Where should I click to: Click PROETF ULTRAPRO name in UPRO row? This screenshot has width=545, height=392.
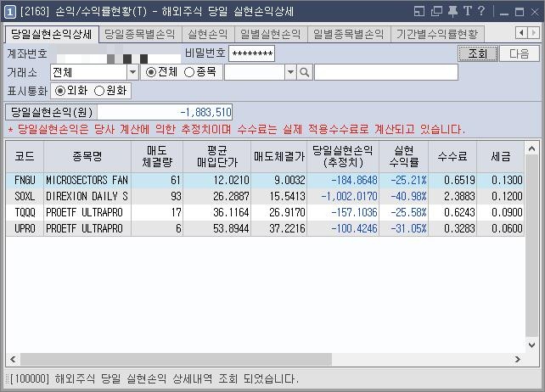pyautogui.click(x=87, y=229)
